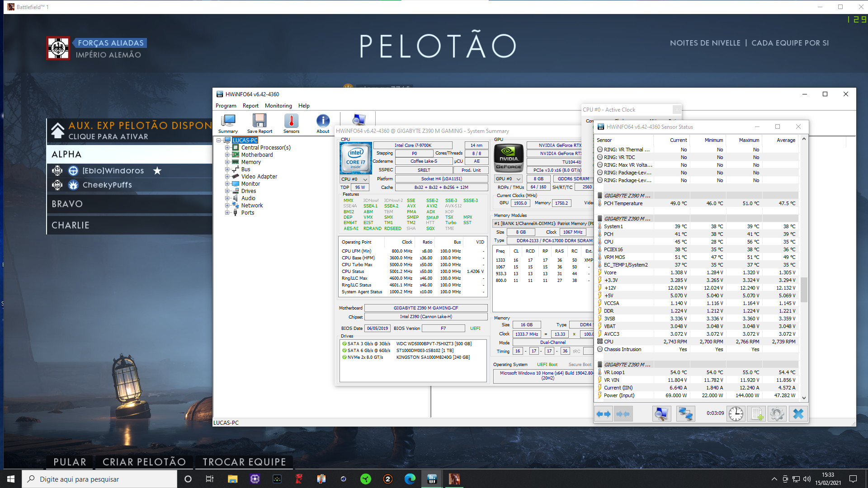Select the CHARLIE squad row
Image resolution: width=868 pixels, height=488 pixels.
(129, 225)
